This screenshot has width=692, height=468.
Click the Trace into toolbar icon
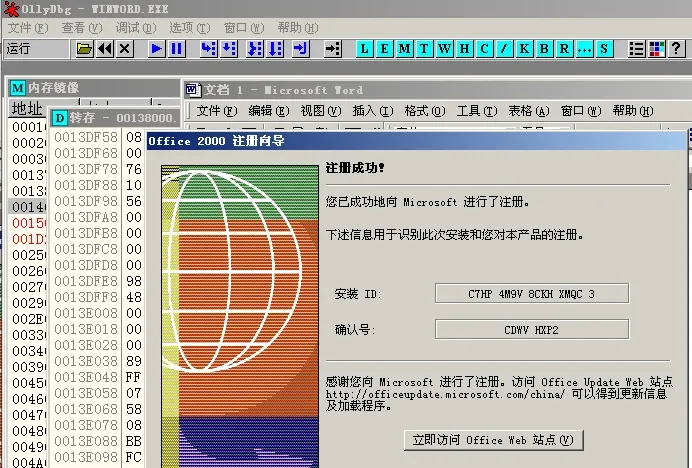[255, 49]
